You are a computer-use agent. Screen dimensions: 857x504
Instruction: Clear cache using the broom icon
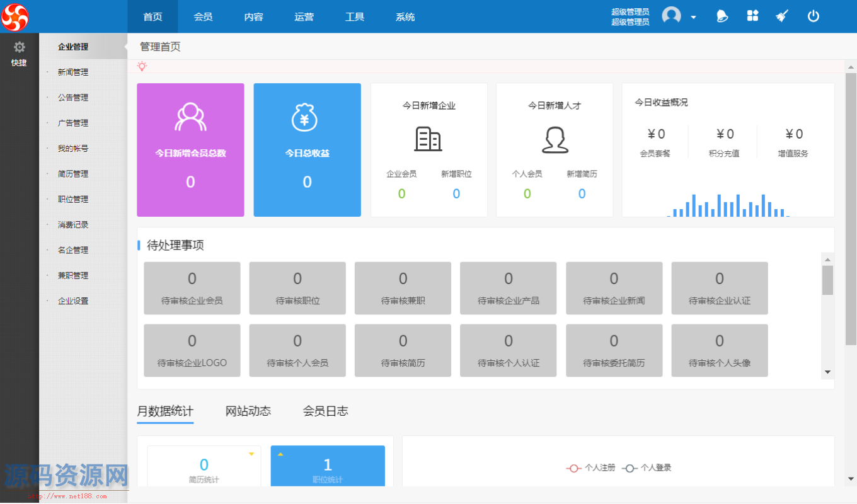[782, 16]
